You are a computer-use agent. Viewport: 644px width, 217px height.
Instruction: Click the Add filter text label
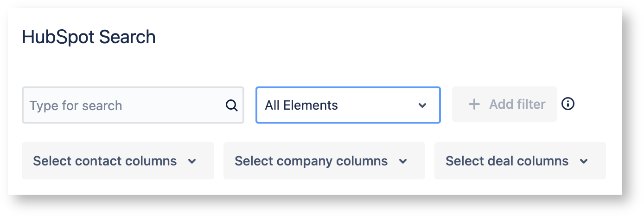(517, 104)
